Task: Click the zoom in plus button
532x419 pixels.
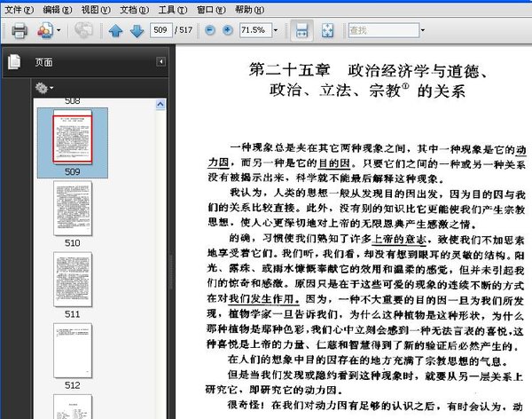Action: click(x=227, y=31)
